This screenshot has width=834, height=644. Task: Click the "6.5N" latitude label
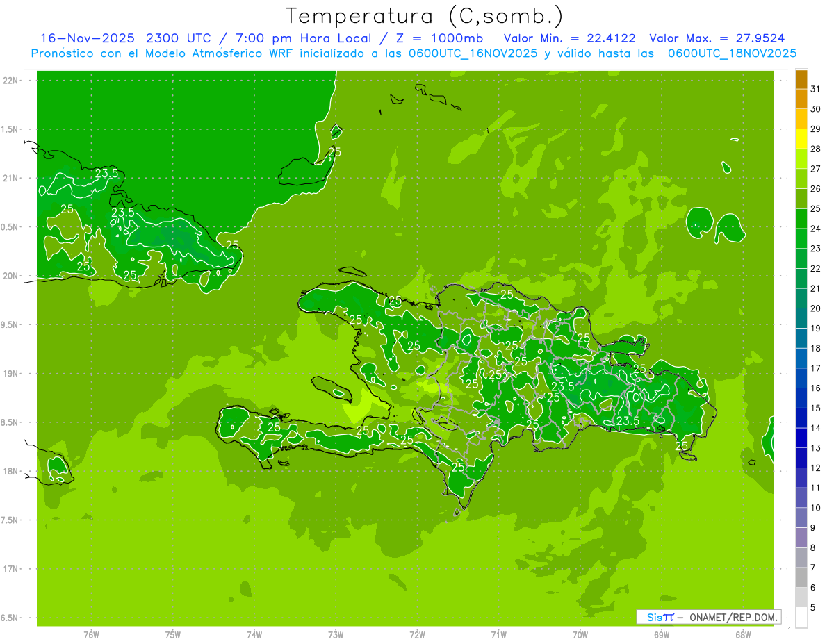(x=10, y=618)
